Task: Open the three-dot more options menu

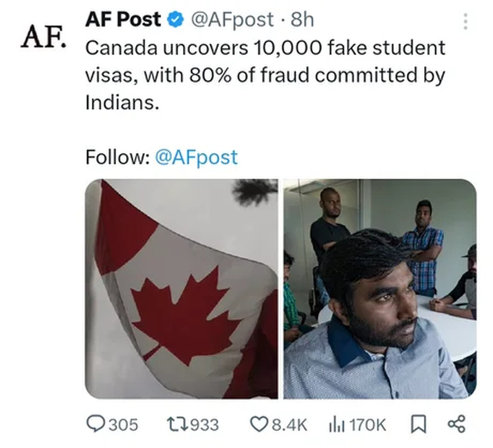Action: pos(465,22)
